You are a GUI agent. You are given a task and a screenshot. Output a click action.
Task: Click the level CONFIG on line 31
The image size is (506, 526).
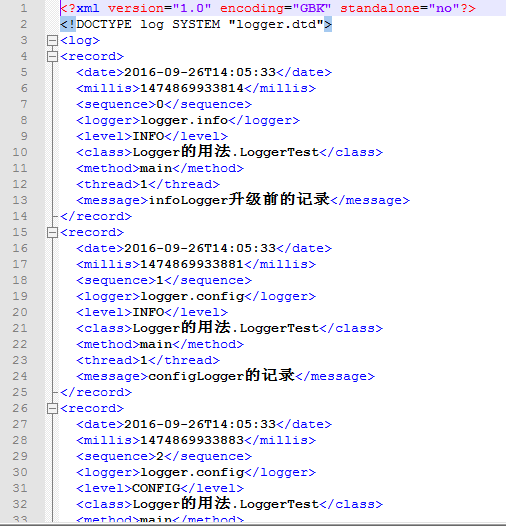tap(156, 488)
